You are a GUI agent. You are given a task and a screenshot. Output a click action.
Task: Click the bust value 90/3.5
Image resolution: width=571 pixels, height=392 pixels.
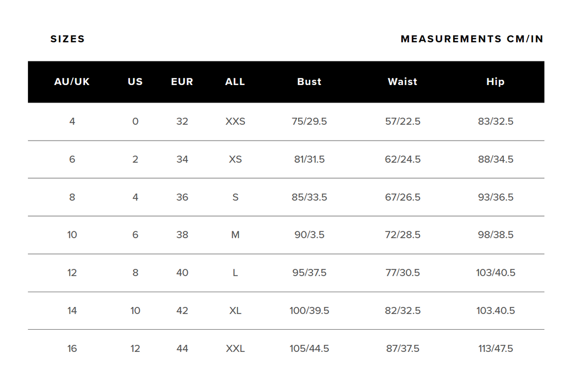point(309,235)
